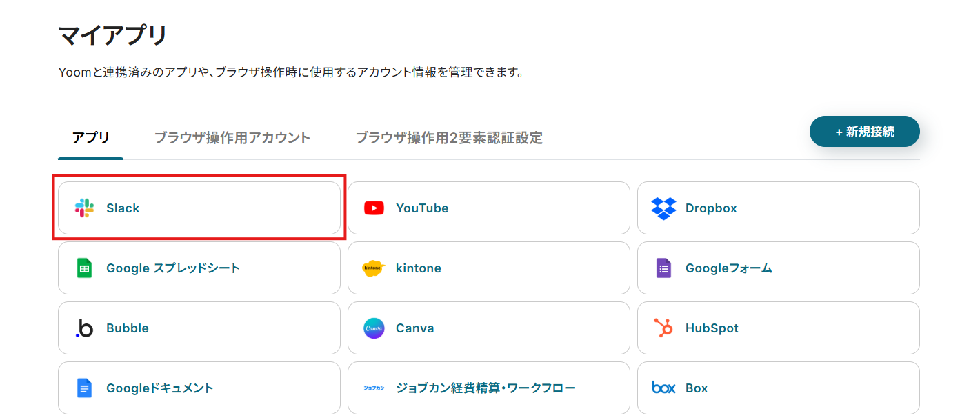
Task: Open the ブラウザ操作用アカウント tab
Action: 232,138
